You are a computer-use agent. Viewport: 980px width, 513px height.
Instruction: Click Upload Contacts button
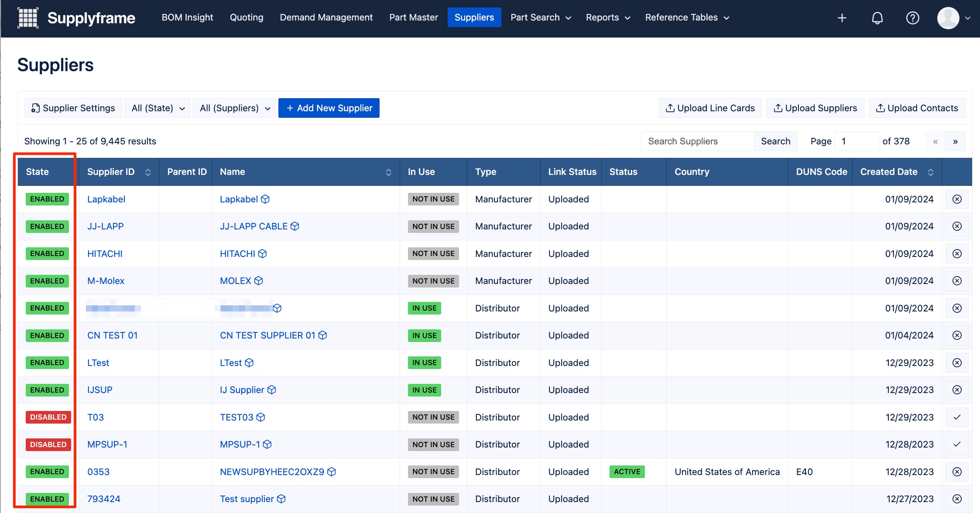pyautogui.click(x=917, y=108)
